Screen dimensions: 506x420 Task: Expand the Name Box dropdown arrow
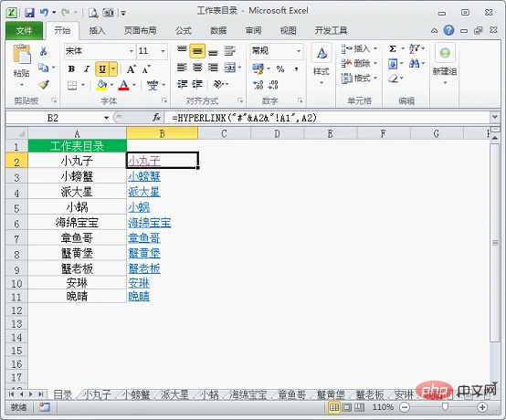(106, 118)
